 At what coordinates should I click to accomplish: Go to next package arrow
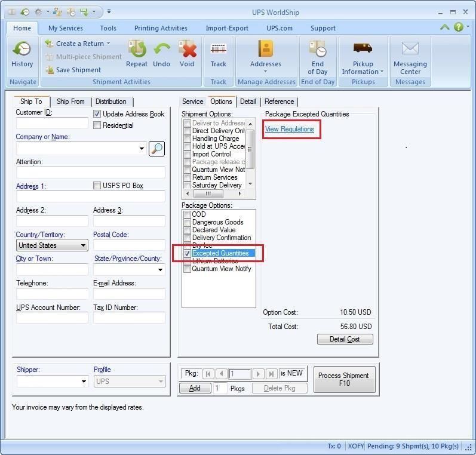click(x=259, y=374)
